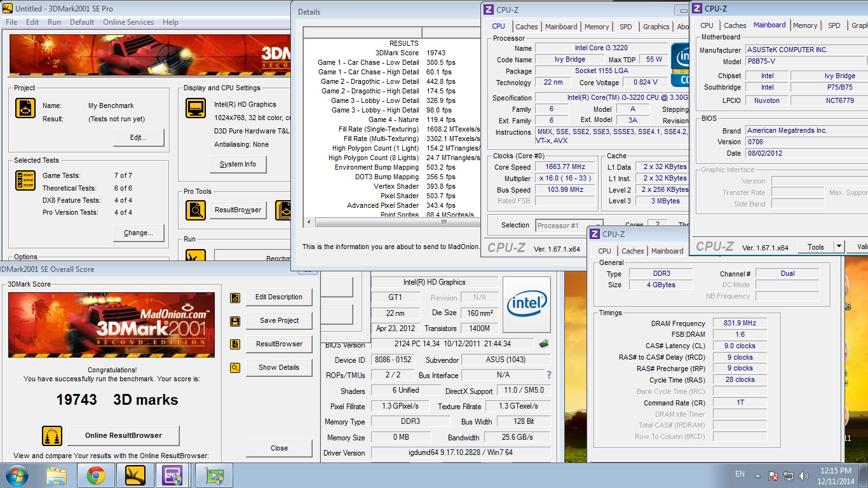Click the Save Project button
The image size is (868, 488).
point(279,320)
